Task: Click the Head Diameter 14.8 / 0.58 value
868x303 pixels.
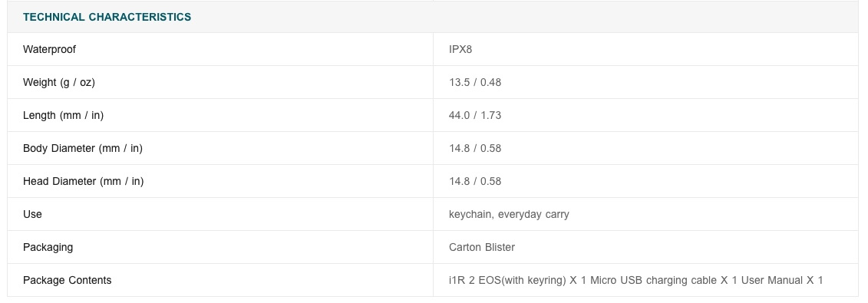Action: [475, 181]
